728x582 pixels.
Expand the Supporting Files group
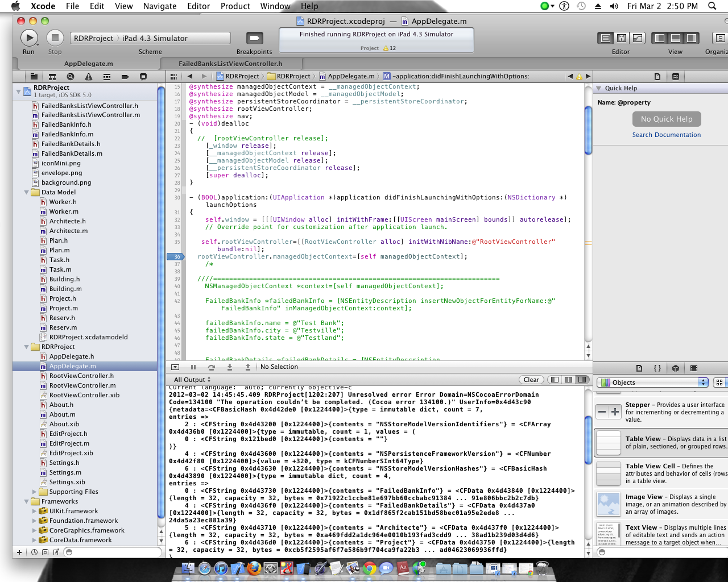click(x=35, y=492)
